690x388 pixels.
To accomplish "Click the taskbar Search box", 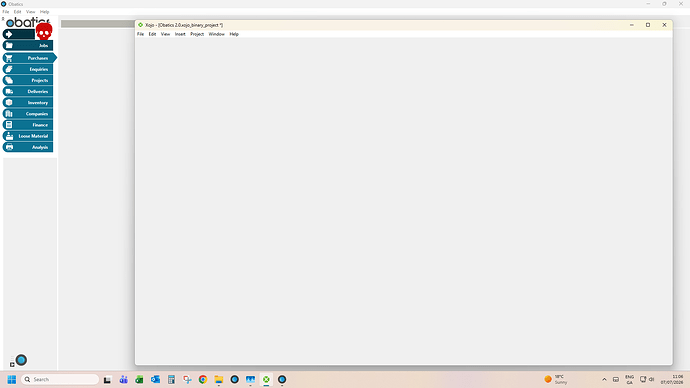I will [60, 379].
